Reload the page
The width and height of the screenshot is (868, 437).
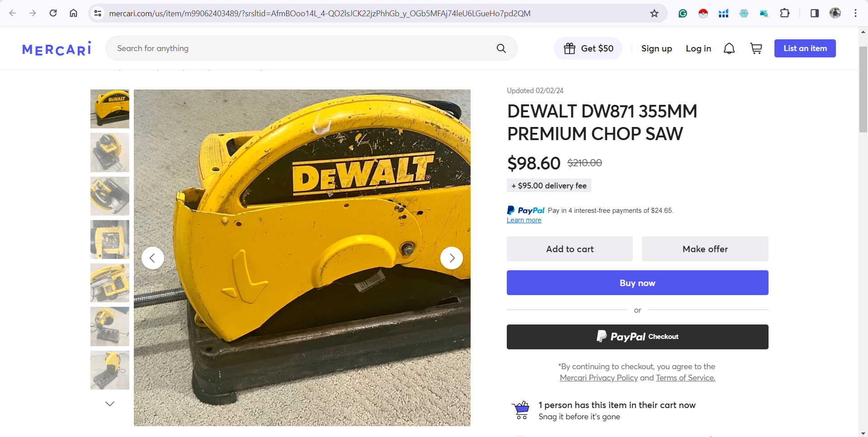[x=53, y=13]
